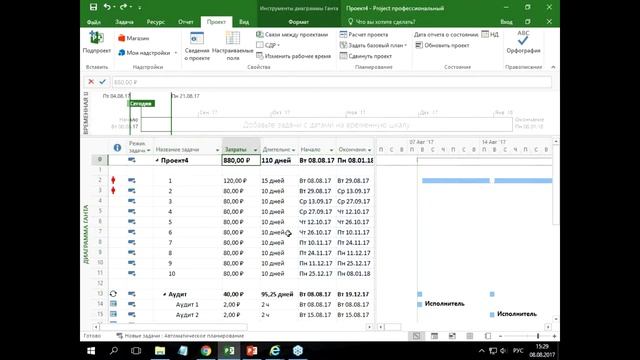640x360 pixels.
Task: Select cell 120,00 ₽ in task 1 row
Action: click(241, 180)
